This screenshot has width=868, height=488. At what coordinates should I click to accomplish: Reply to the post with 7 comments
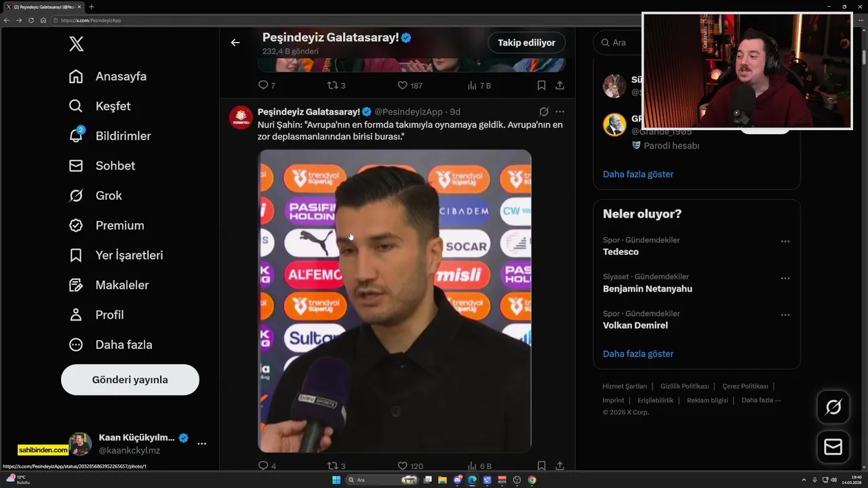267,85
